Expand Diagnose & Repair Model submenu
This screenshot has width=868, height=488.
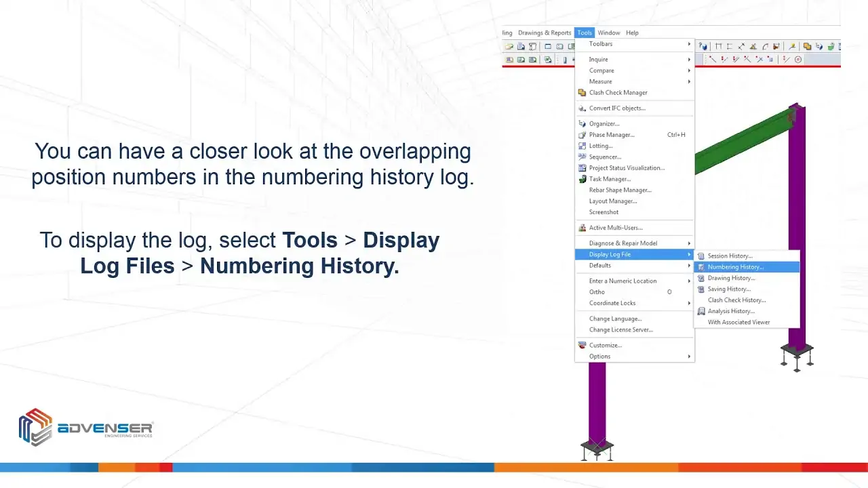click(x=623, y=243)
